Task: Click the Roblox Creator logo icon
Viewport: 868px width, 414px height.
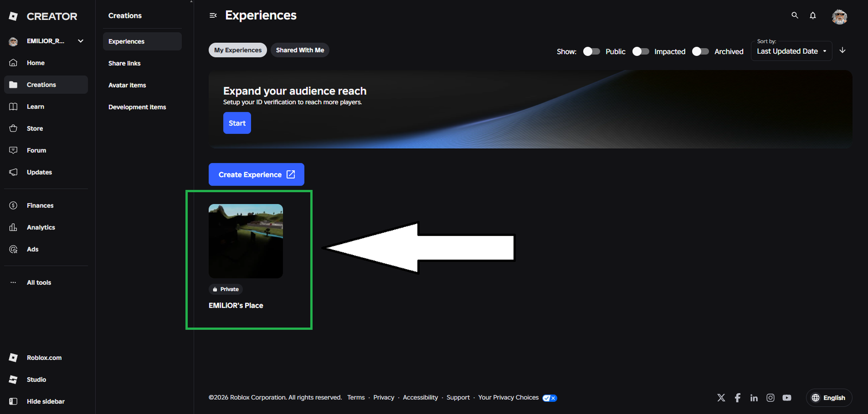Action: point(14,16)
